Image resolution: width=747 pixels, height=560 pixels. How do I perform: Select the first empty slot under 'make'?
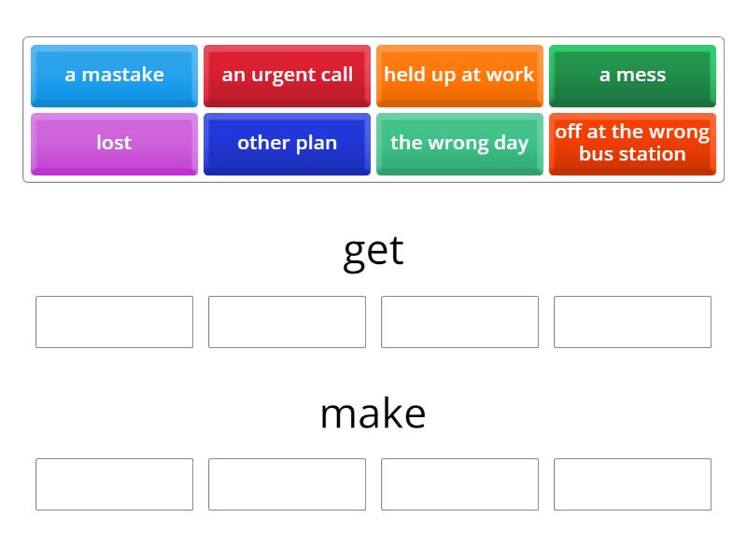(114, 484)
